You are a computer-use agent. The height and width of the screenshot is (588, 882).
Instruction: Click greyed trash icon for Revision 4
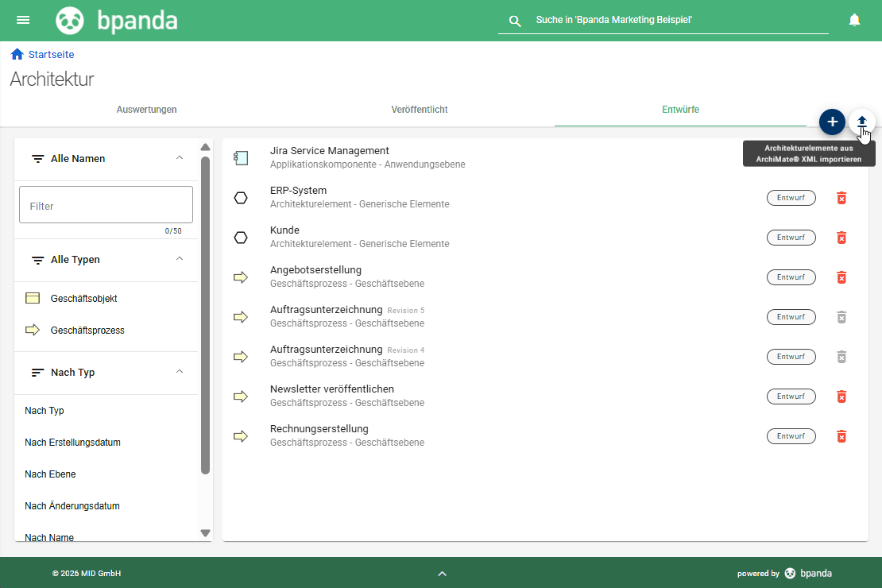coord(841,357)
